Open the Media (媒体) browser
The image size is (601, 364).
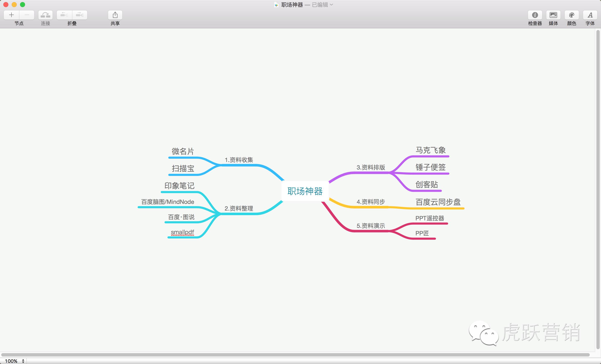553,15
